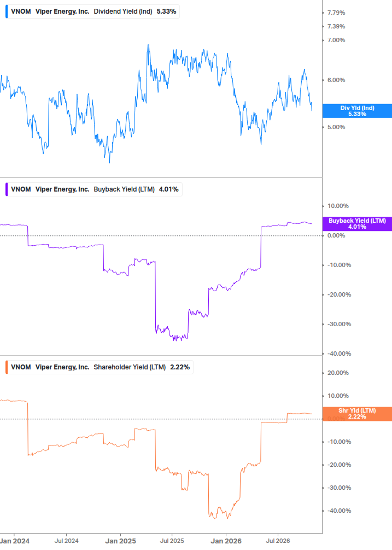This screenshot has height=550, width=392.
Task: Click the 2.22% value in shareholder yield legend
Action: [180, 367]
